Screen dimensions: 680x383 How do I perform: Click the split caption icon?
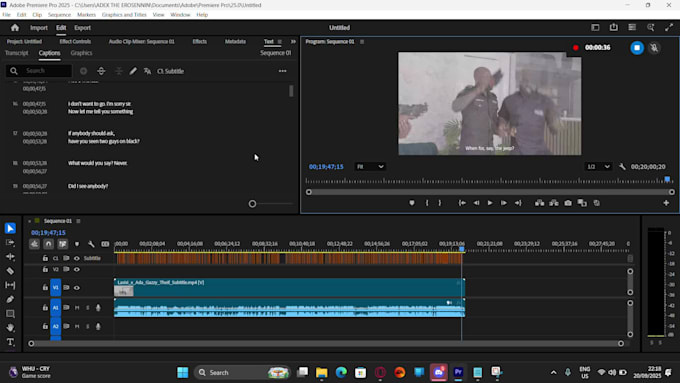pyautogui.click(x=101, y=71)
